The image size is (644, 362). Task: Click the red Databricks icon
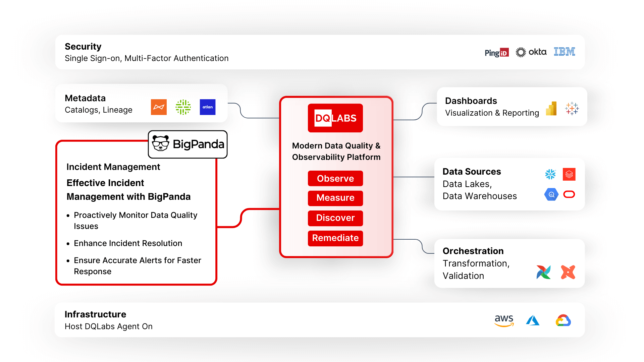tap(569, 174)
